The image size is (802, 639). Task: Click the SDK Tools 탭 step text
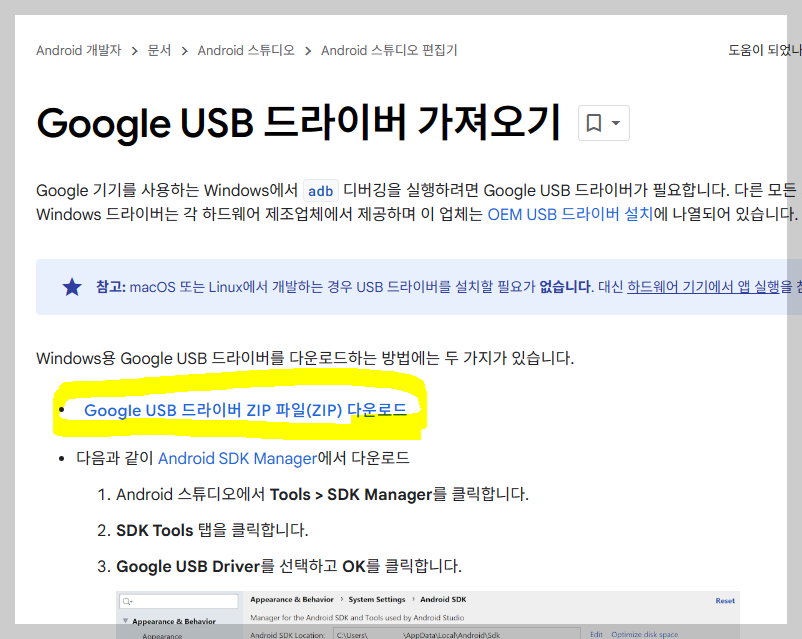(x=212, y=530)
